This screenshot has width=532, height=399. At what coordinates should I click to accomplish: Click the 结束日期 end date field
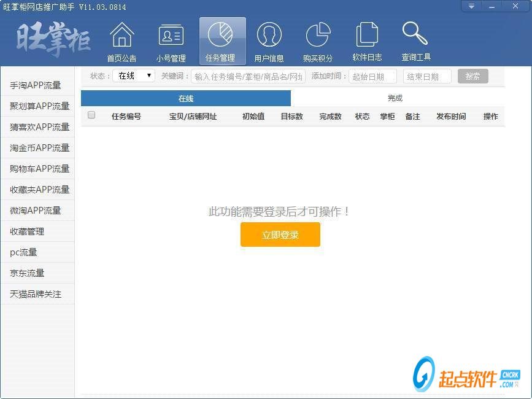427,76
